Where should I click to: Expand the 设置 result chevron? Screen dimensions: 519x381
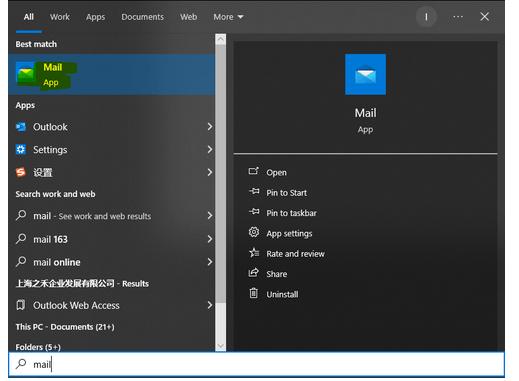(210, 172)
